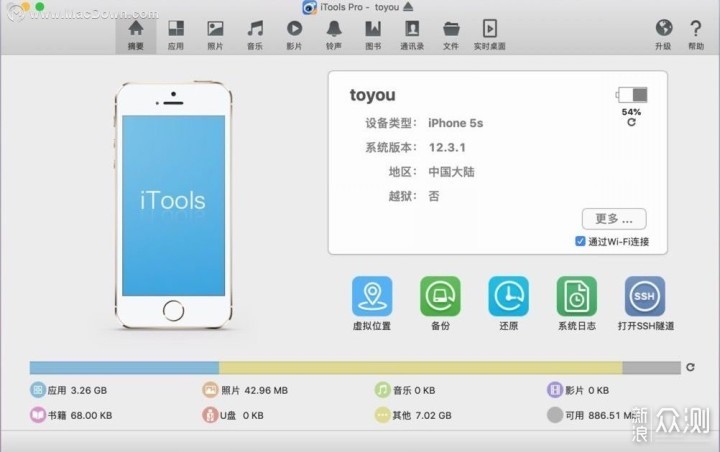Click the 备份 backup icon
Viewport: 720px width, 452px height.
(440, 297)
